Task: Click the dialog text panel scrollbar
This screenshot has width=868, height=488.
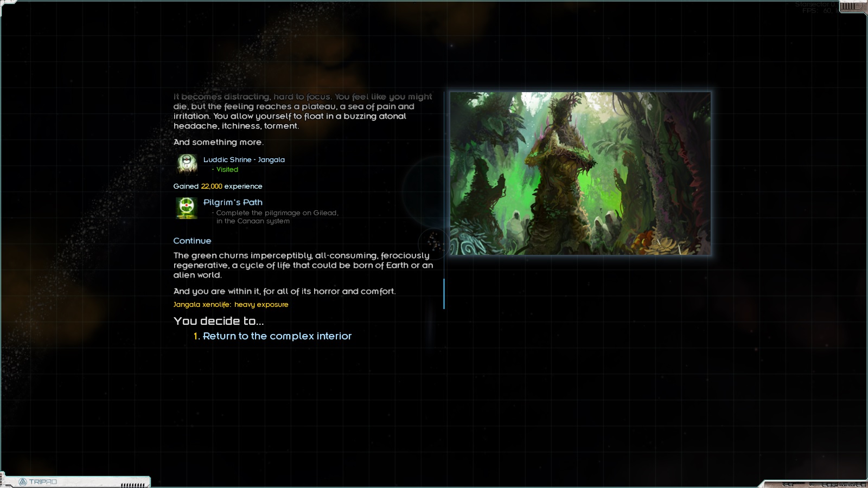Action: pos(444,294)
